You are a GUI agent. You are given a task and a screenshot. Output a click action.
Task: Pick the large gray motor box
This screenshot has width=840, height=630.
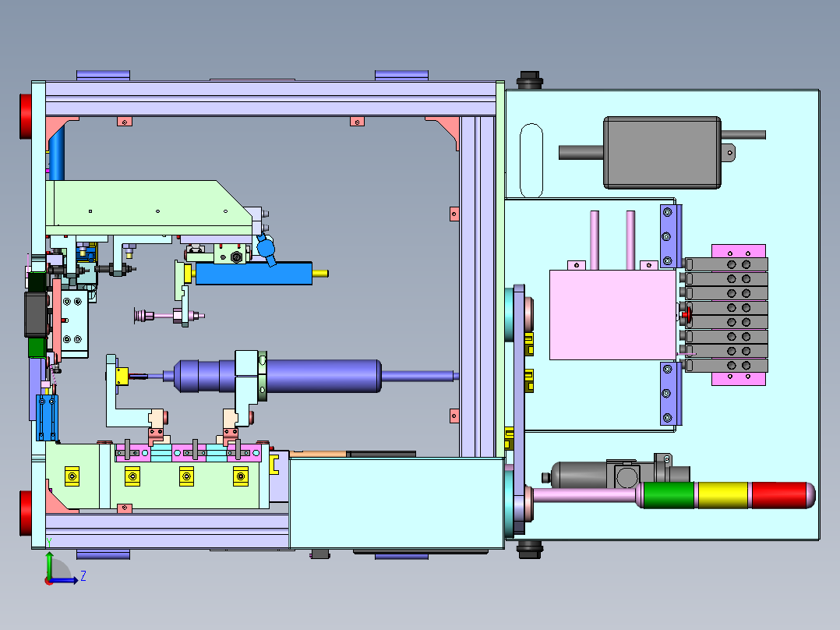point(662,153)
